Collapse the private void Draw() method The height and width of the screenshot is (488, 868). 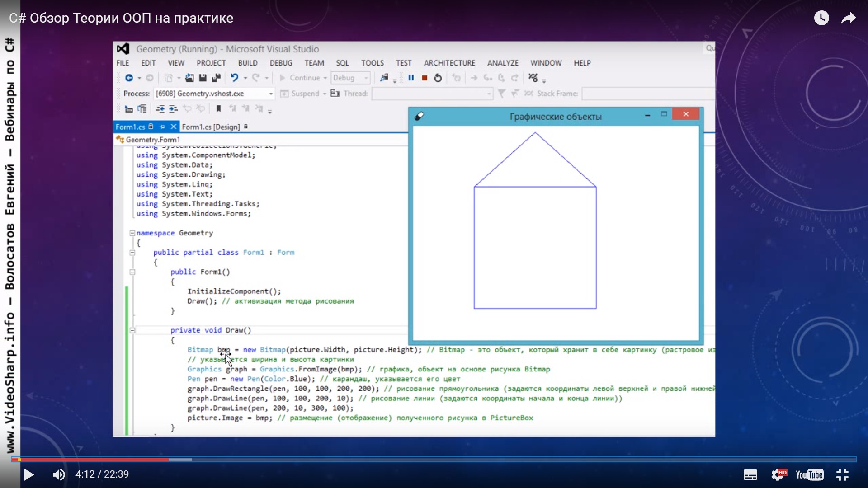point(132,330)
